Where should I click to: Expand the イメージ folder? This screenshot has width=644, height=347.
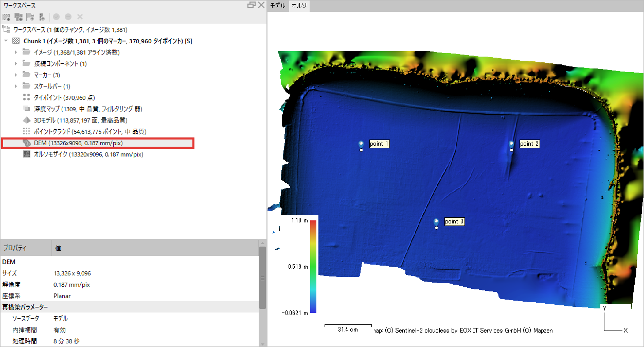16,53
